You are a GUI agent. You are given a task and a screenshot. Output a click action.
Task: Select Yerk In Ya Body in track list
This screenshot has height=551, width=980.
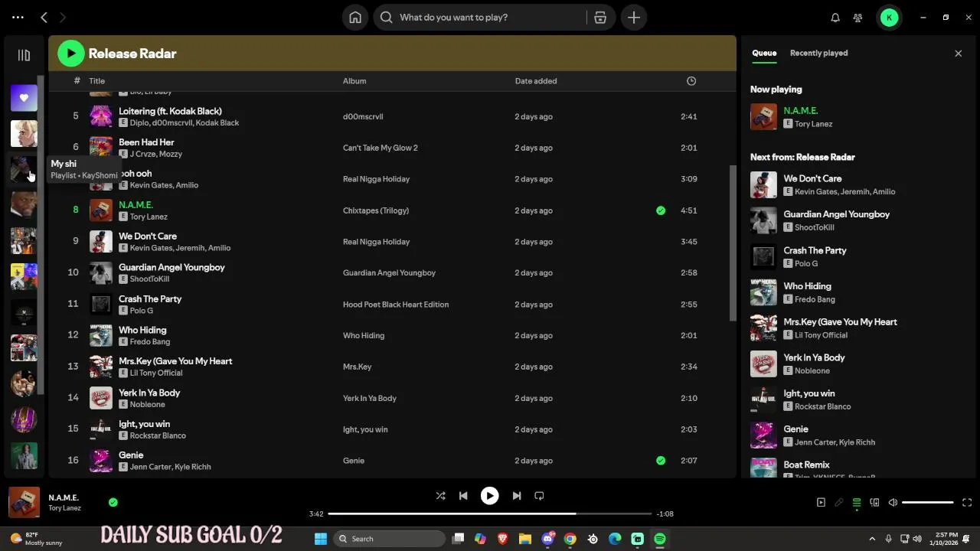coord(149,393)
